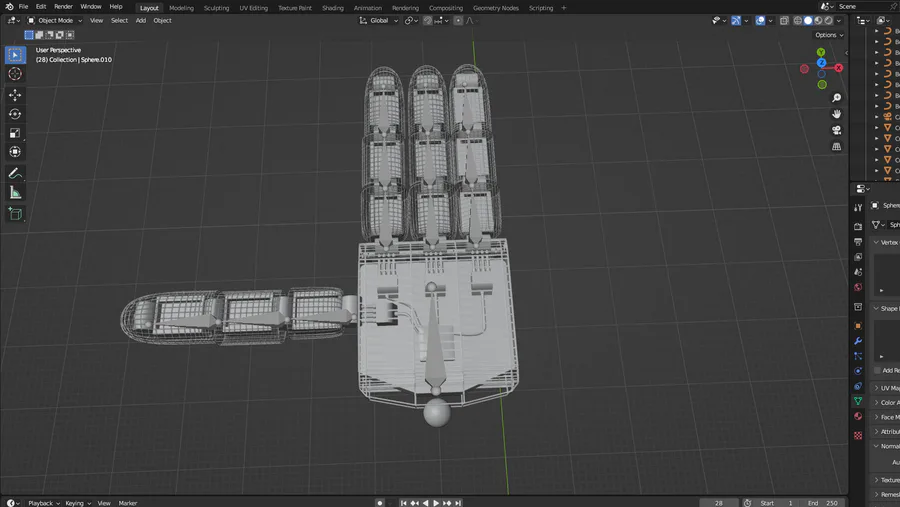900x507 pixels.
Task: Align view to Z axis gizmo
Action: (x=821, y=63)
